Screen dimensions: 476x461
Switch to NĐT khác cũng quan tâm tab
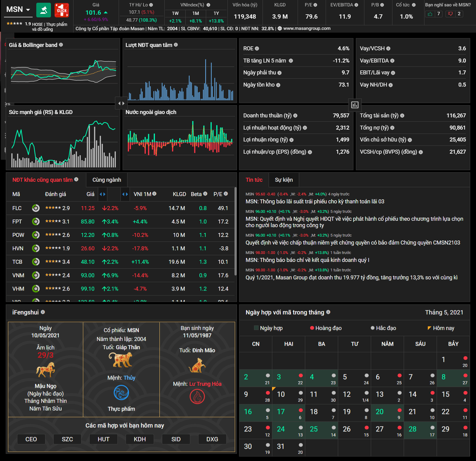coord(45,180)
